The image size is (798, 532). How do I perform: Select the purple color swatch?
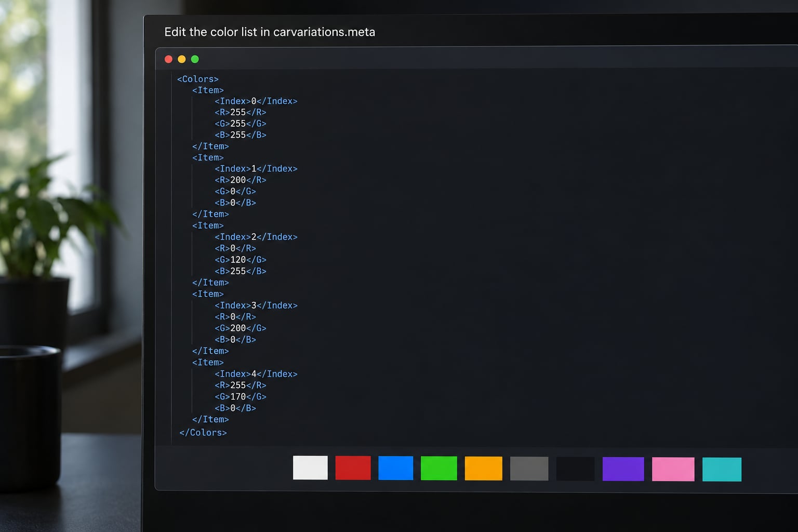coord(623,469)
